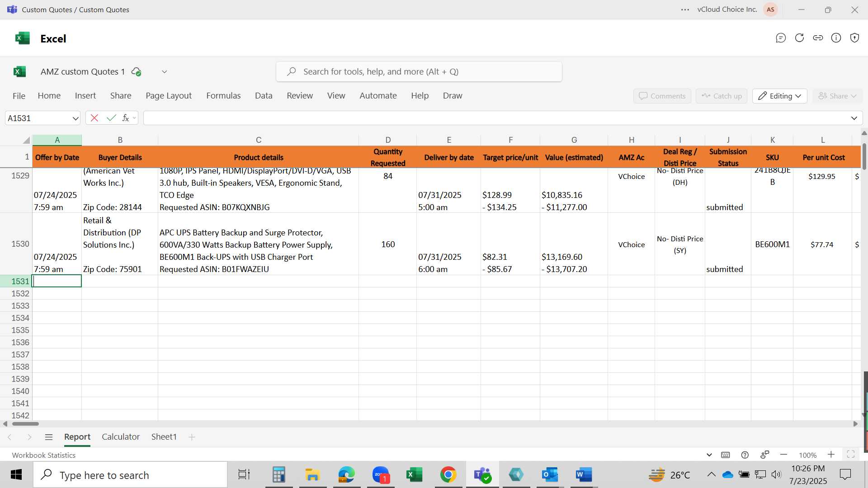Open the Calculator app in taskbar
The image size is (868, 488).
(x=279, y=475)
